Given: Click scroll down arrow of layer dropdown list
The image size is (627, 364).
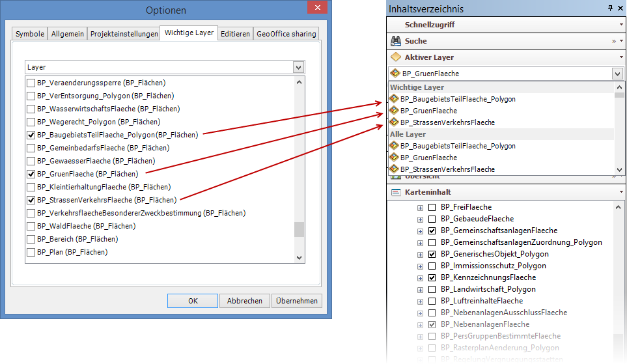Looking at the screenshot, I should point(619,169).
